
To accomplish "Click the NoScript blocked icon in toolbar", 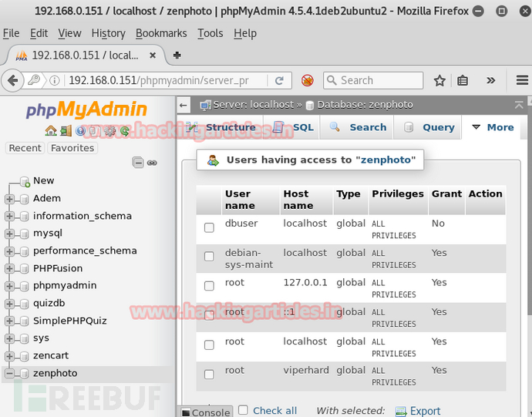I will (308, 80).
